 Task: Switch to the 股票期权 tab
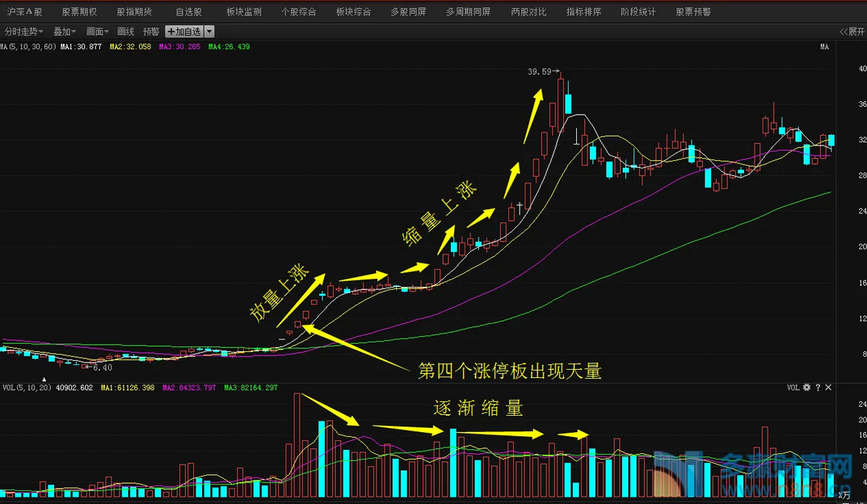click(79, 11)
